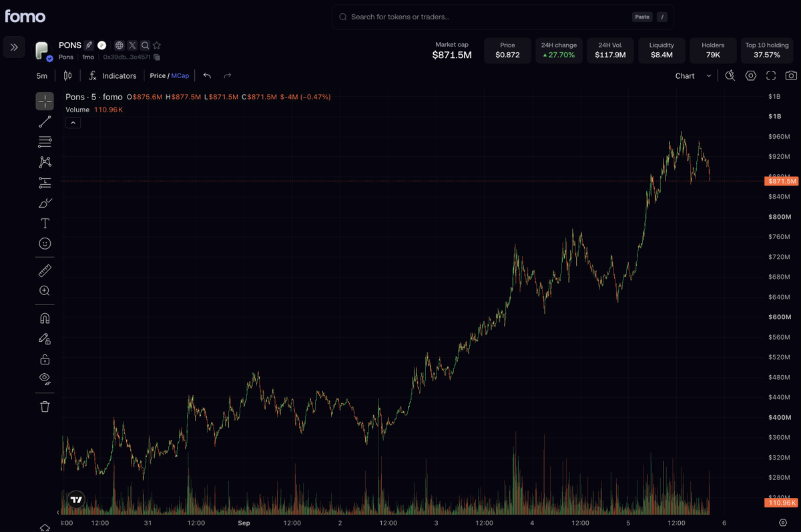Undo the last chart action

point(207,76)
